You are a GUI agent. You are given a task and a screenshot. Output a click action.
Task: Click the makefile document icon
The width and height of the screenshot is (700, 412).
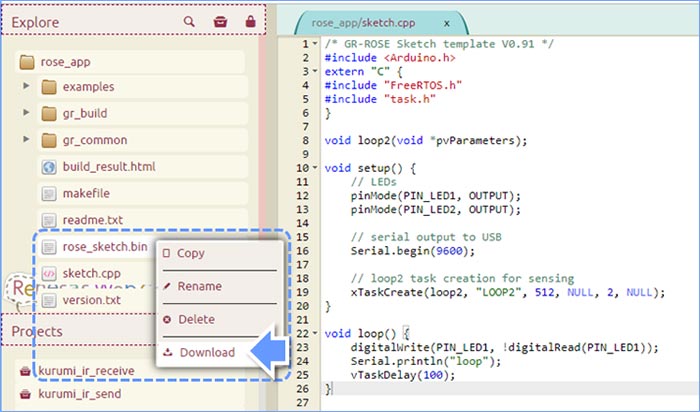pyautogui.click(x=49, y=193)
